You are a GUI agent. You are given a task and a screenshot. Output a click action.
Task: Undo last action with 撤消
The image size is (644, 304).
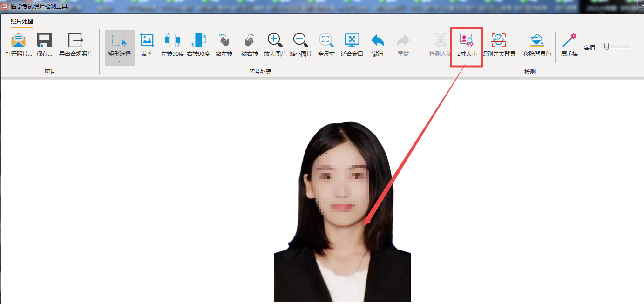[378, 41]
